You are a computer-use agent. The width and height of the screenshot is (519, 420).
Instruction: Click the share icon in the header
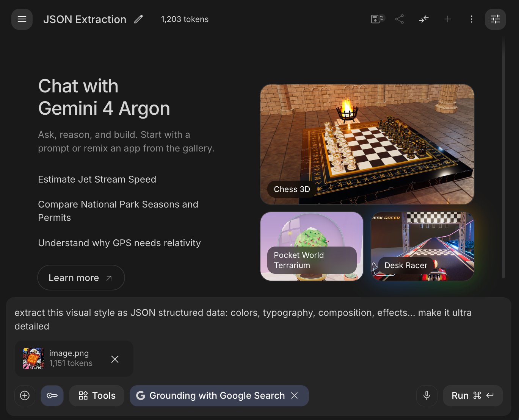pyautogui.click(x=399, y=19)
